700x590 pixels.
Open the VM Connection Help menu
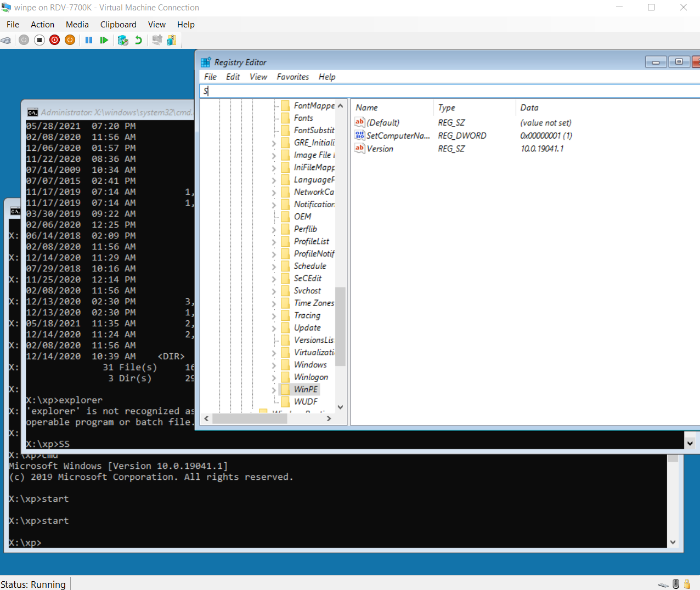(x=186, y=25)
